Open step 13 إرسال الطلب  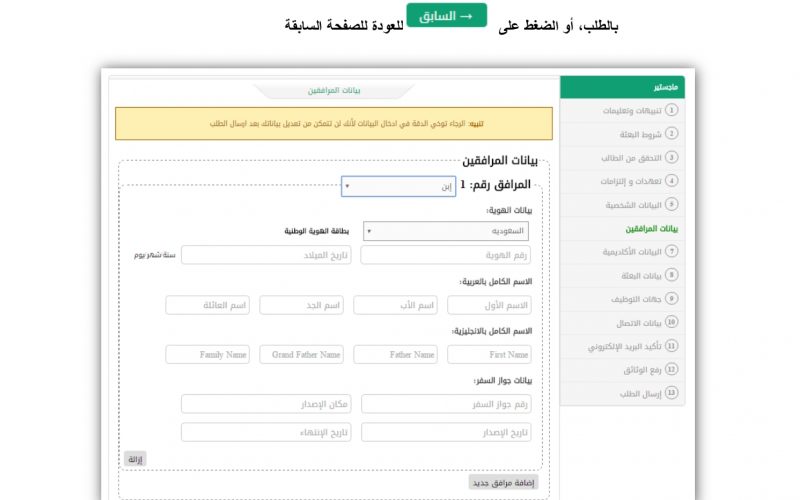pyautogui.click(x=622, y=393)
